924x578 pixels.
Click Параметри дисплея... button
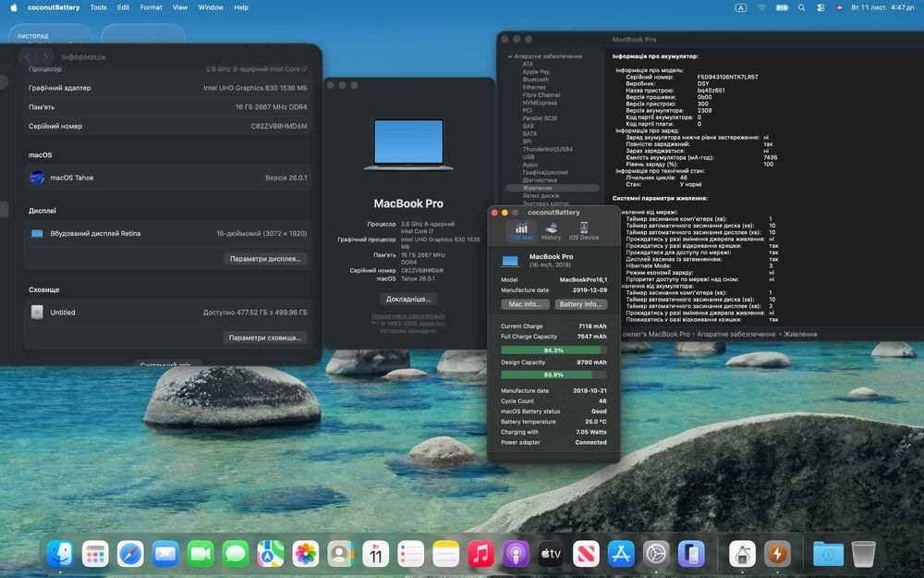pos(265,259)
